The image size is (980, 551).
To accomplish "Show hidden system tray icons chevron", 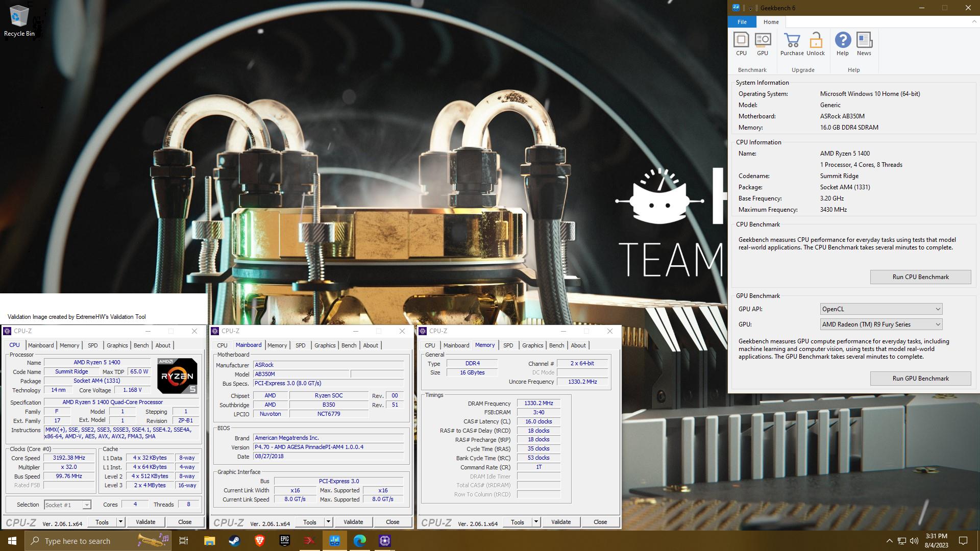I will click(889, 541).
